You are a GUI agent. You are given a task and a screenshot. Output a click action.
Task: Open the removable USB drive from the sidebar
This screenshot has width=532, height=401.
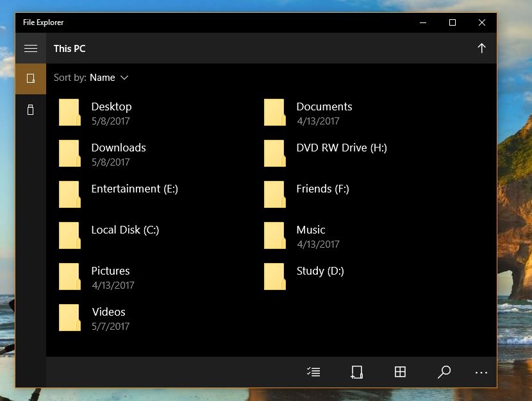pyautogui.click(x=30, y=110)
